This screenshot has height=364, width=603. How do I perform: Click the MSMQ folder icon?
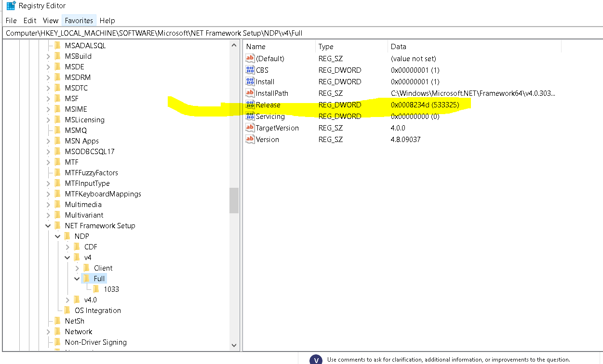(x=58, y=130)
